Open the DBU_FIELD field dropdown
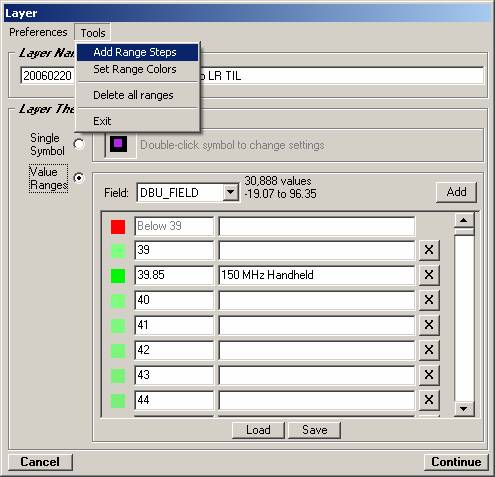The height and width of the screenshot is (477, 495). click(231, 192)
